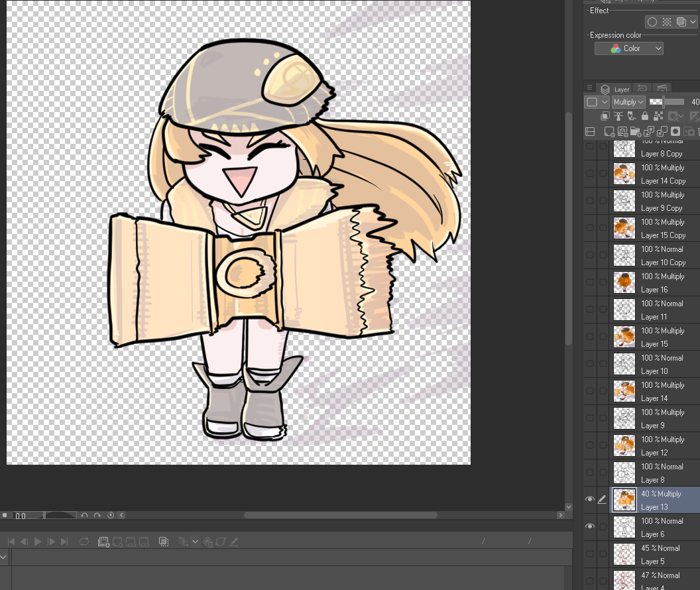Open the Multiply blending mode dropdown
Screen dimensions: 700x590
point(628,102)
